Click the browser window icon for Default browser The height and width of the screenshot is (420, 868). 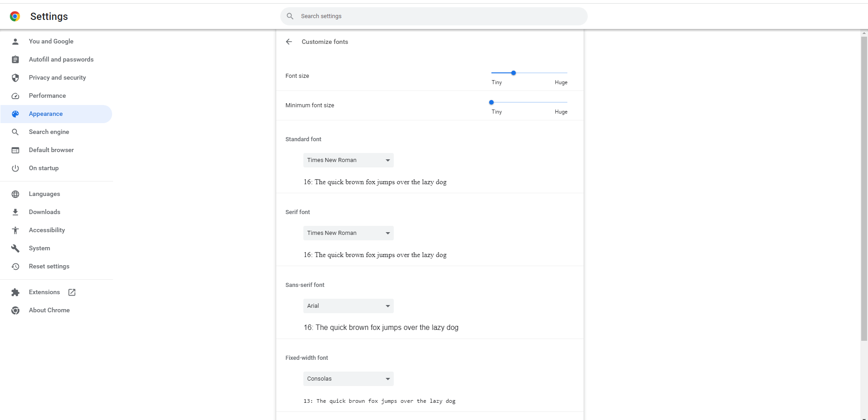[x=15, y=150]
